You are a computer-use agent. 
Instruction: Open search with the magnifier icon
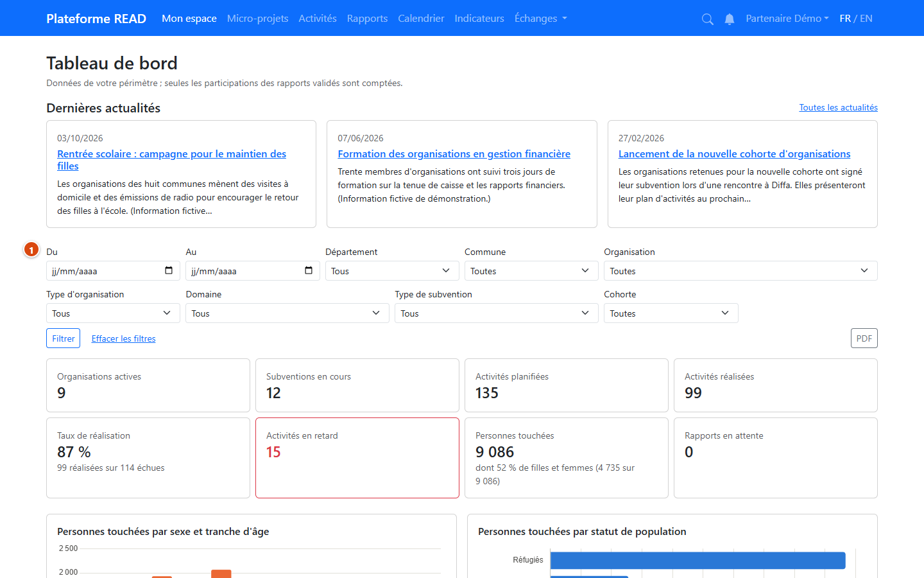[707, 19]
